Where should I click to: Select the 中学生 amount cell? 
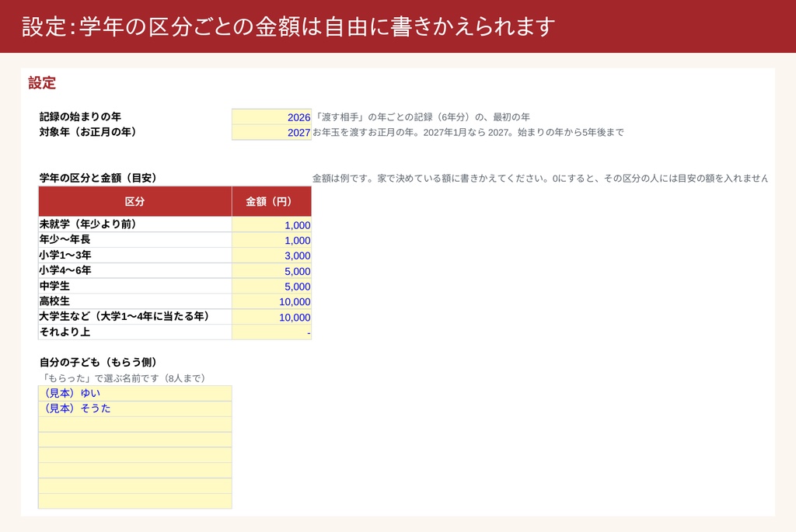(x=271, y=286)
